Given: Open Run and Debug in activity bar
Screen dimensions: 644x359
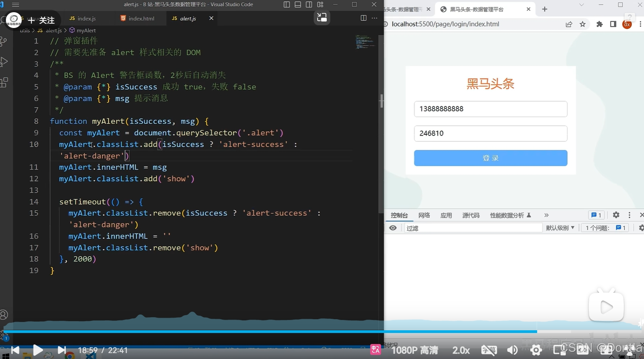Looking at the screenshot, I should (x=4, y=61).
